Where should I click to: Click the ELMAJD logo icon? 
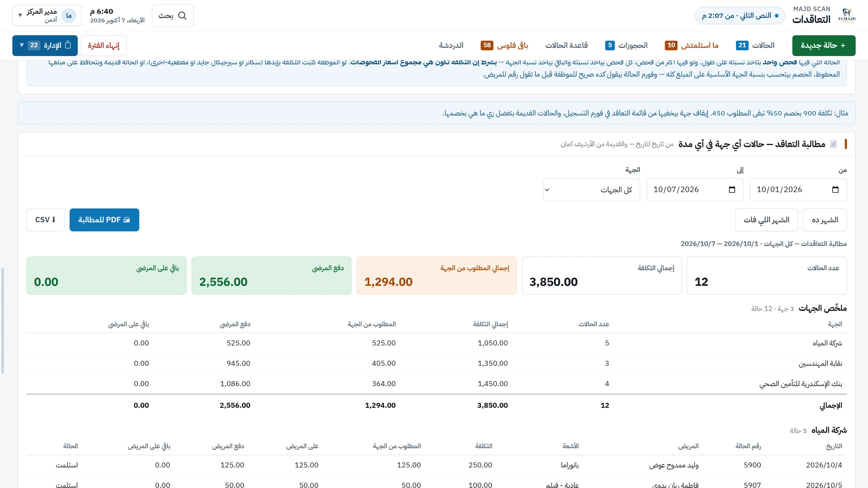point(847,16)
